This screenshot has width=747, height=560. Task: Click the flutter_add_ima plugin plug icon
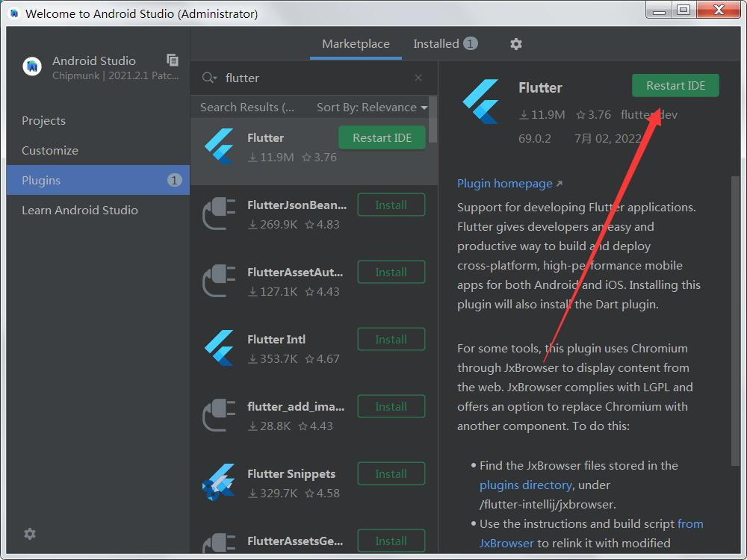219,415
